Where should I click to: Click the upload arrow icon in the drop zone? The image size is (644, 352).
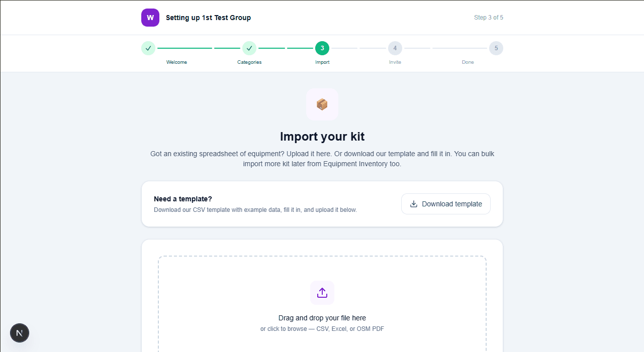click(x=322, y=292)
